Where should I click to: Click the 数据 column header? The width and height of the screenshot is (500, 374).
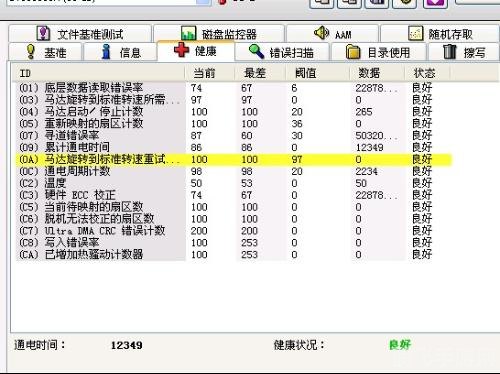pos(377,73)
